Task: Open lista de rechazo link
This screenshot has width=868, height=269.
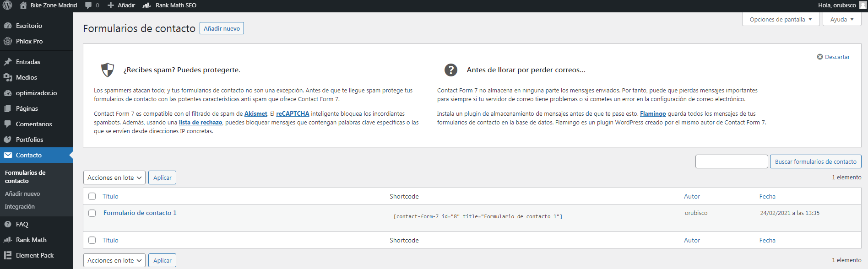Action: tap(201, 122)
